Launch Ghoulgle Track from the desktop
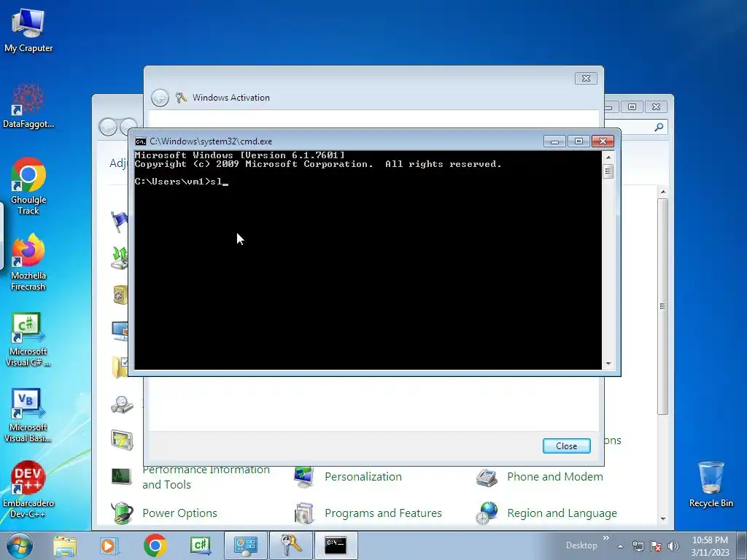747x560 pixels. pyautogui.click(x=28, y=186)
